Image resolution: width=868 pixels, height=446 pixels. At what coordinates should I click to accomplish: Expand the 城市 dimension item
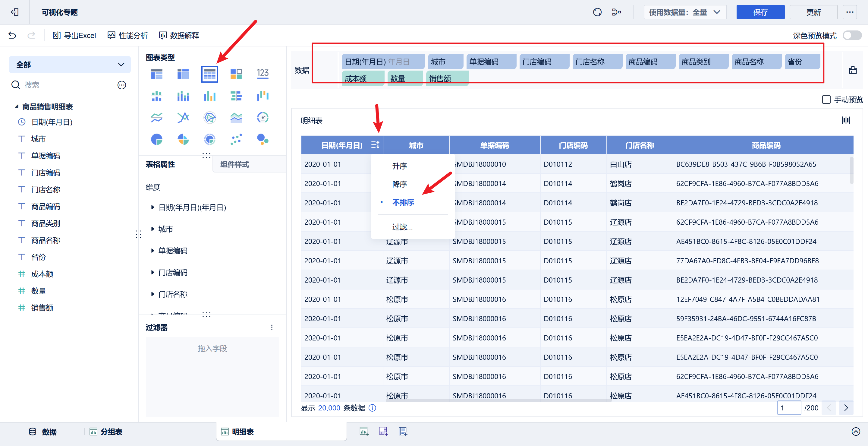[153, 229]
